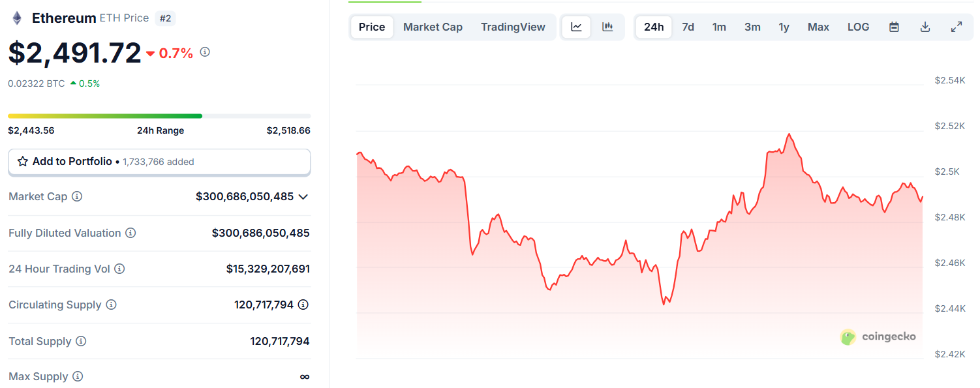The image size is (980, 388).
Task: Open the Total Supply info icon
Action: [x=81, y=341]
